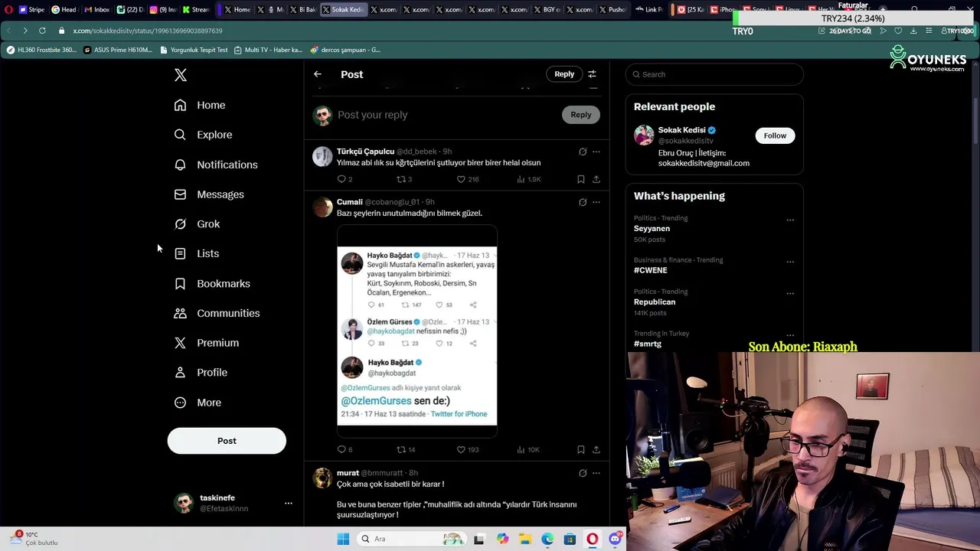980x551 pixels.
Task: Open Lists in sidebar
Action: click(196, 253)
